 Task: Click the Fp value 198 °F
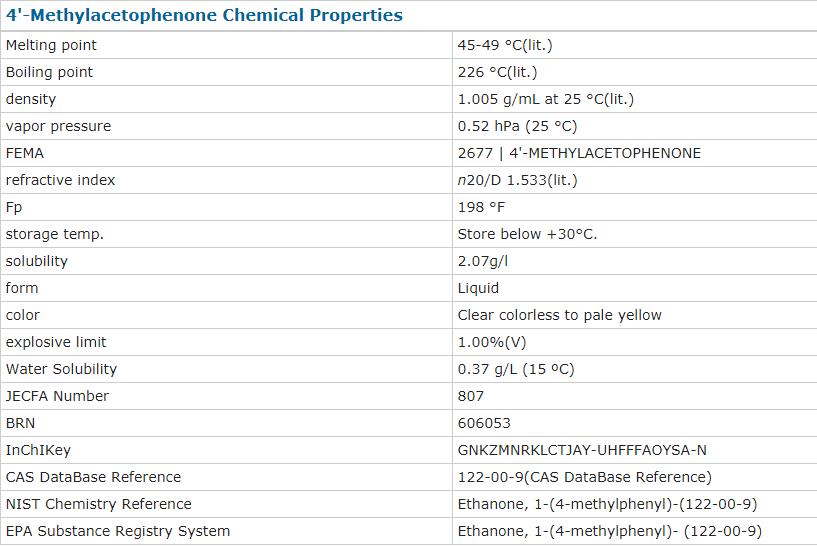coord(481,207)
